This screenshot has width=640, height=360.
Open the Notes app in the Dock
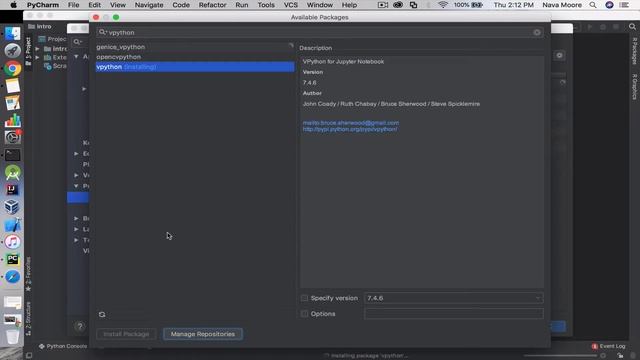(12, 86)
